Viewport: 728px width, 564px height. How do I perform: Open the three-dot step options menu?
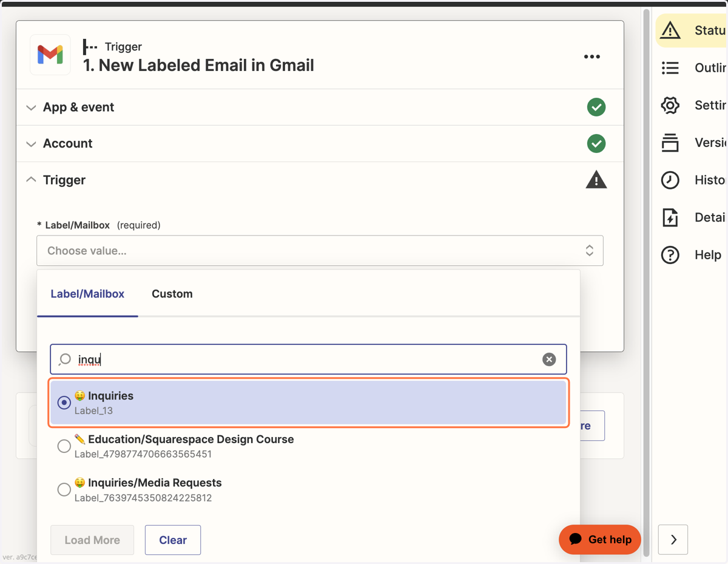pos(591,56)
